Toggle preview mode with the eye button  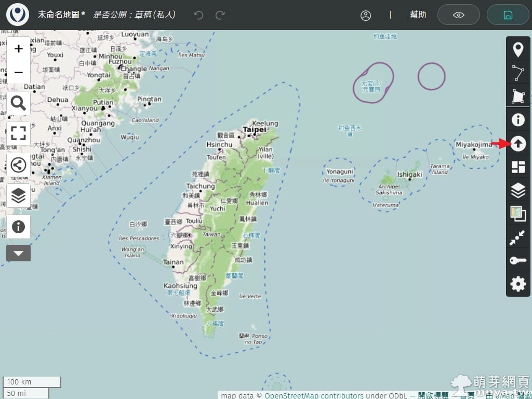click(458, 15)
